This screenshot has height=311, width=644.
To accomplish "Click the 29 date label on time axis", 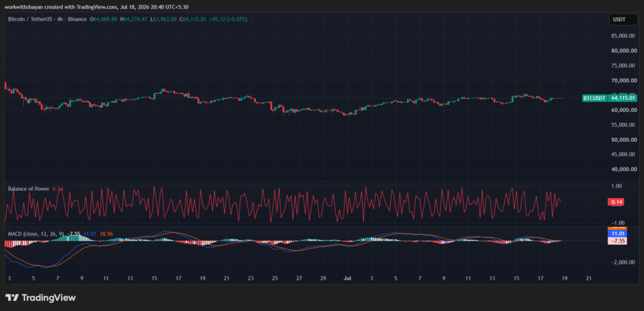I will click(323, 278).
